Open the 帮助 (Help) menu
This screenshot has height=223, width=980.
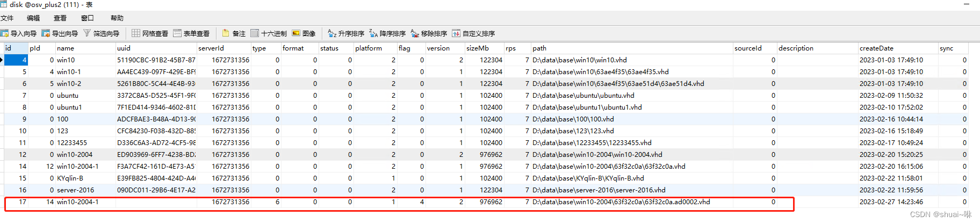pos(117,18)
